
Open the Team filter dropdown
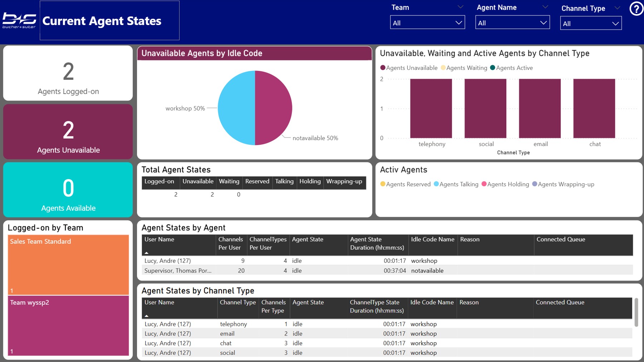pos(427,23)
